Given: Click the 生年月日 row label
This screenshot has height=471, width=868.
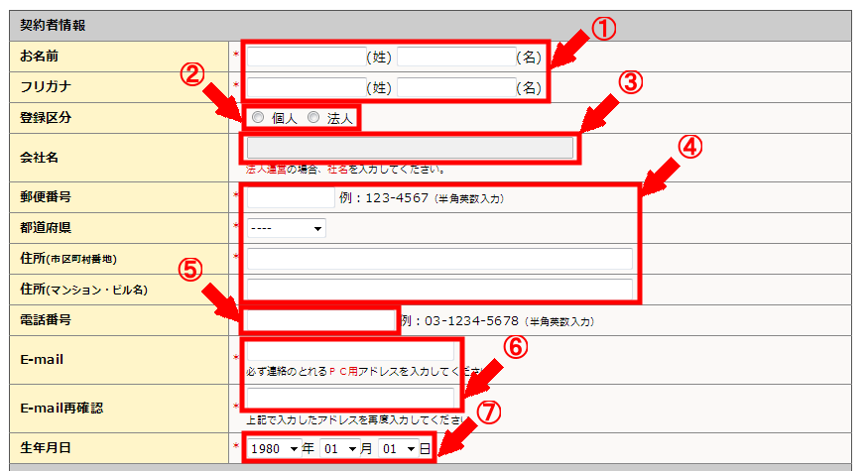Looking at the screenshot, I should (46, 448).
